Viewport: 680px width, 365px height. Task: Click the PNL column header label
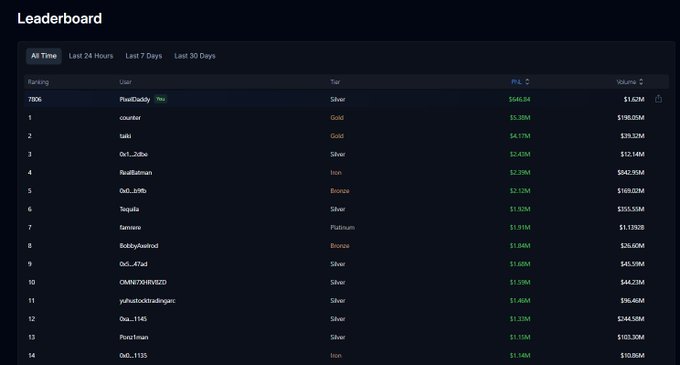click(x=517, y=82)
